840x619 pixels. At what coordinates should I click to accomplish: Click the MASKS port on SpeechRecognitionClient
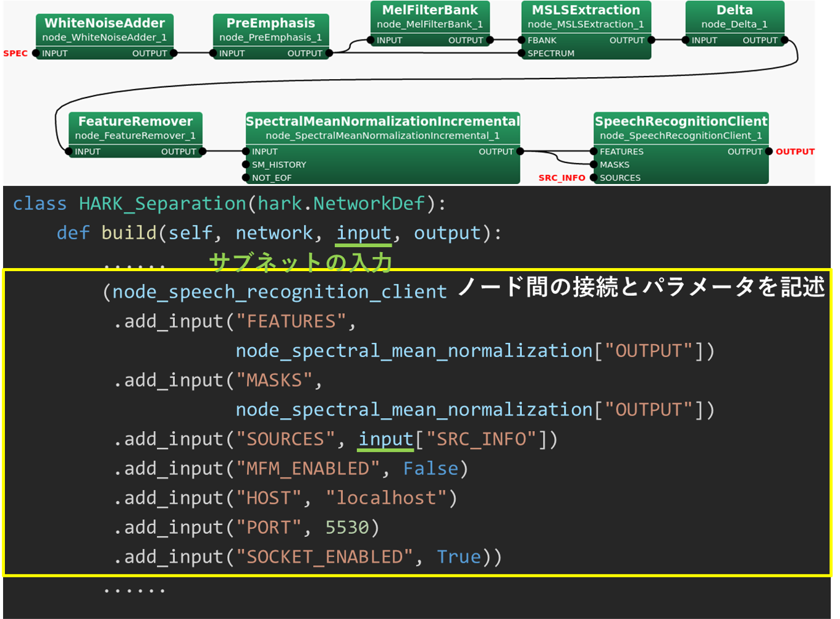coord(595,165)
